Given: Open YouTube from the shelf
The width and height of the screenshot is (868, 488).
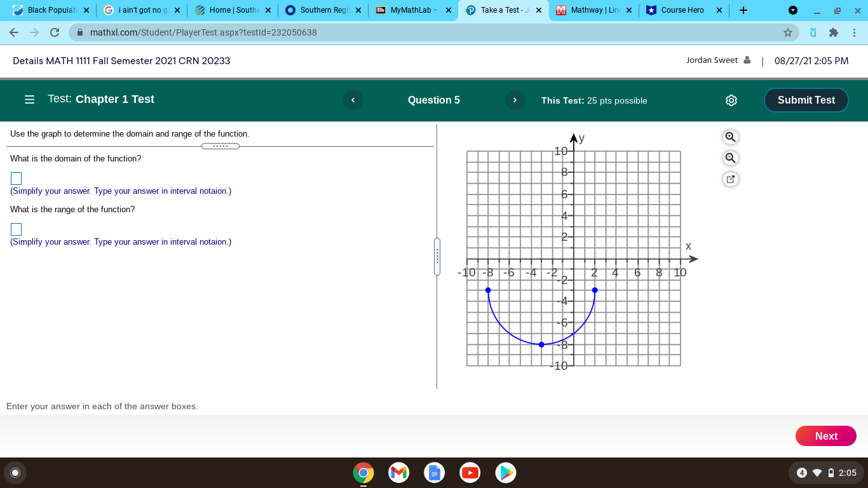Looking at the screenshot, I should (x=470, y=473).
